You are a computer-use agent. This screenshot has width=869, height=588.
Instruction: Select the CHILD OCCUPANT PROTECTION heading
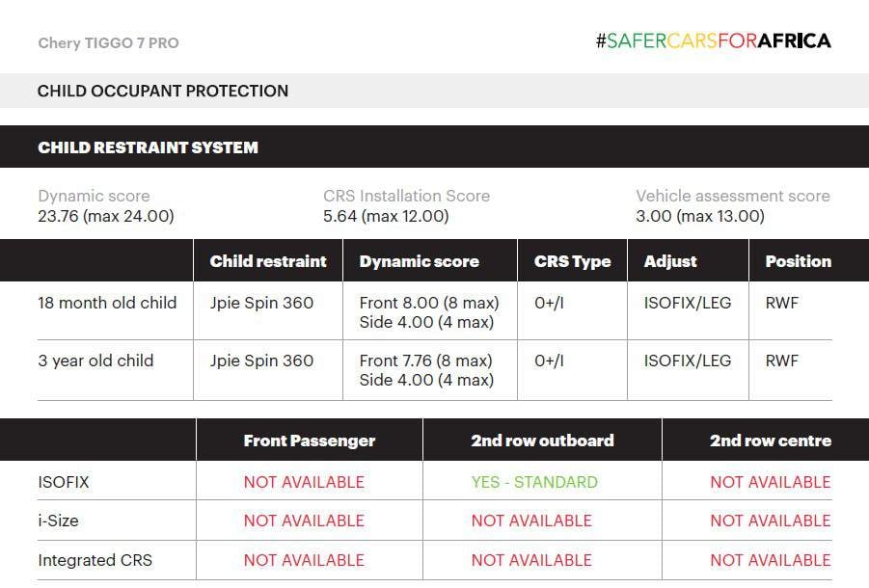point(163,91)
